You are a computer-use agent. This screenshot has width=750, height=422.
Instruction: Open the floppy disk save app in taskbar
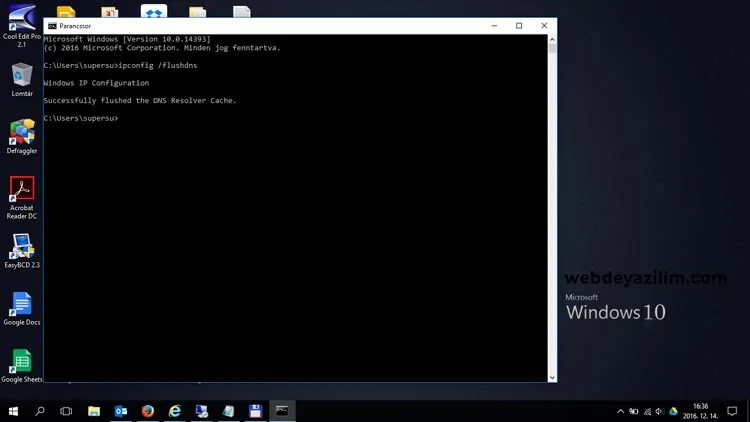(x=255, y=411)
